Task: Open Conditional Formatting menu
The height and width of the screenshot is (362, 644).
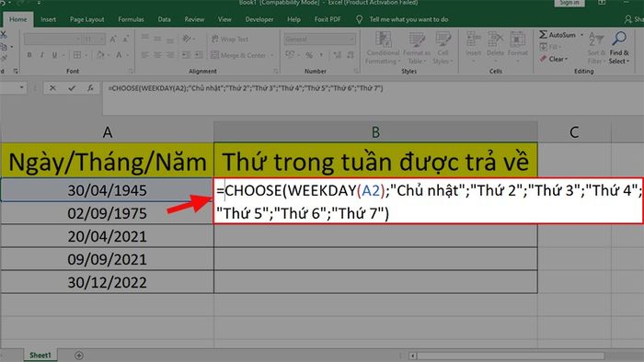Action: point(383,48)
